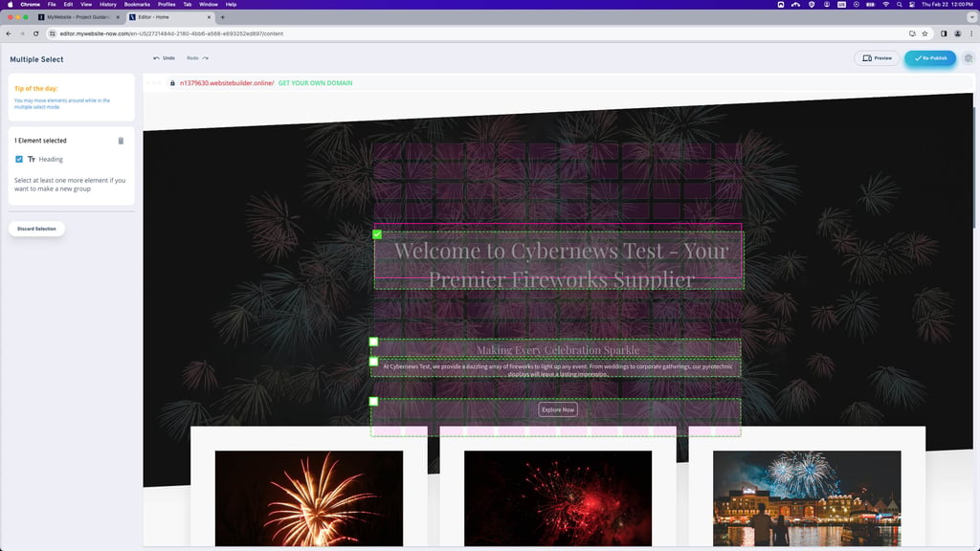Viewport: 980px width, 551px height.
Task: Open the View menu
Action: (86, 5)
